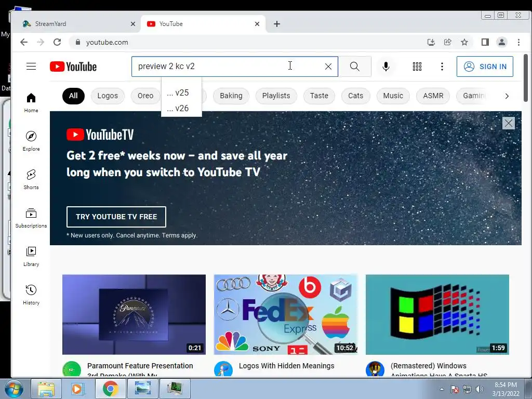Open YouTube apps grid icon
This screenshot has width=532, height=399.
(417, 66)
